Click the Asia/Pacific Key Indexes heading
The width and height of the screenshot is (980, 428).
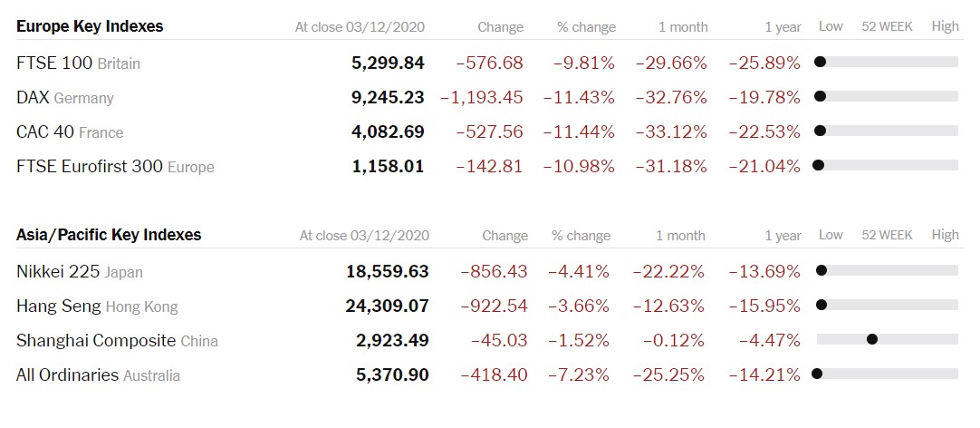click(109, 235)
